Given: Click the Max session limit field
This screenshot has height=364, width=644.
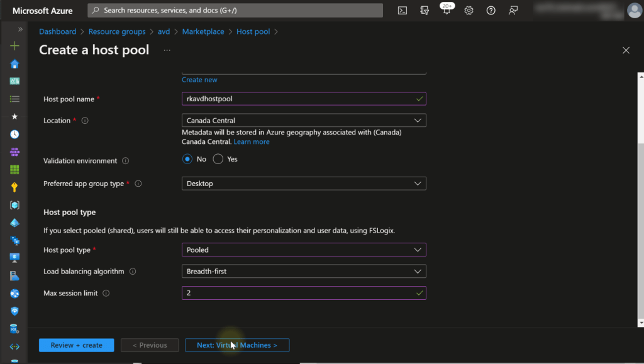Looking at the screenshot, I should [x=299, y=293].
